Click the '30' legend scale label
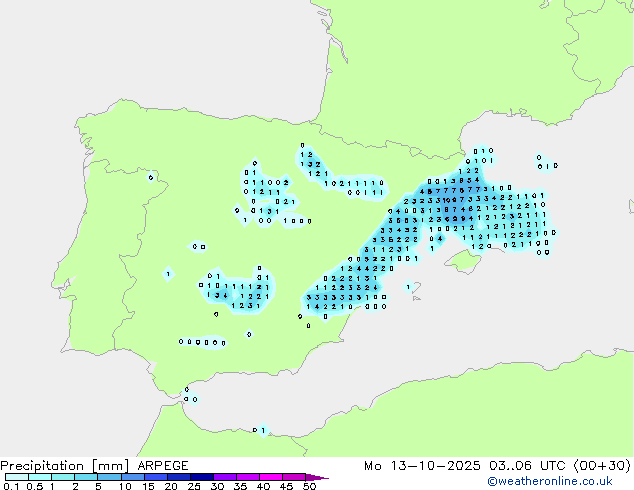 coord(217,486)
